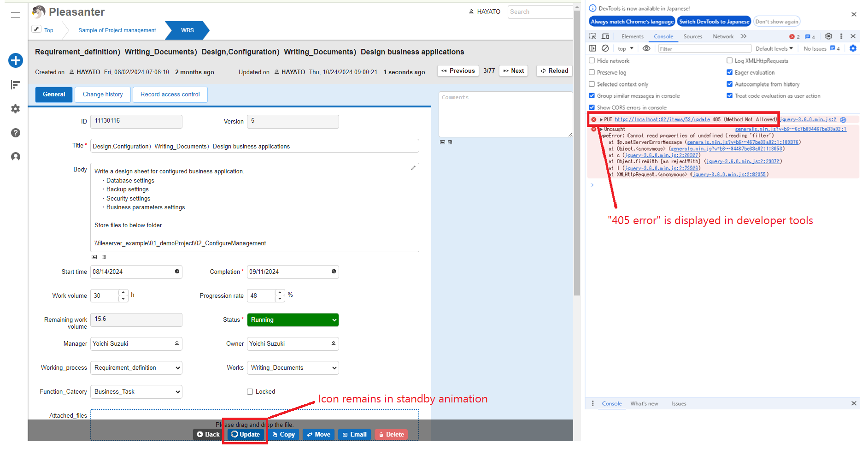
Task: Enable Selected context only checkbox
Action: pos(592,84)
